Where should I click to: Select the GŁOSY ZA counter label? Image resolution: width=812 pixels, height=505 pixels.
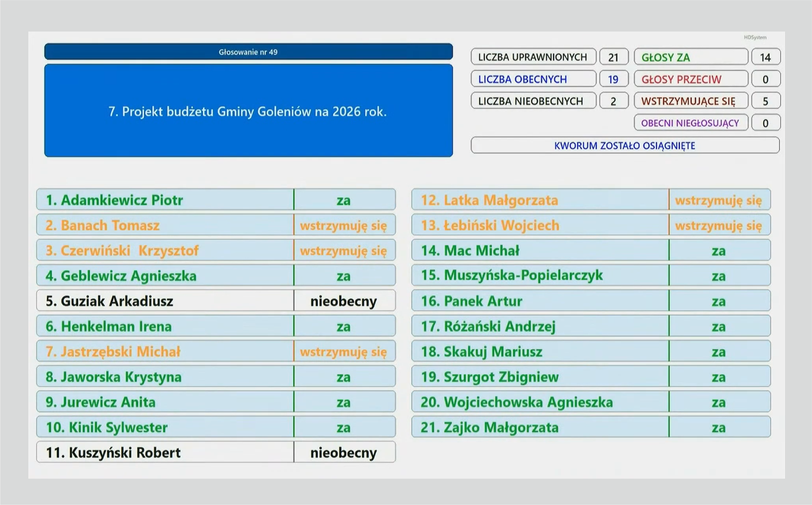coord(690,57)
